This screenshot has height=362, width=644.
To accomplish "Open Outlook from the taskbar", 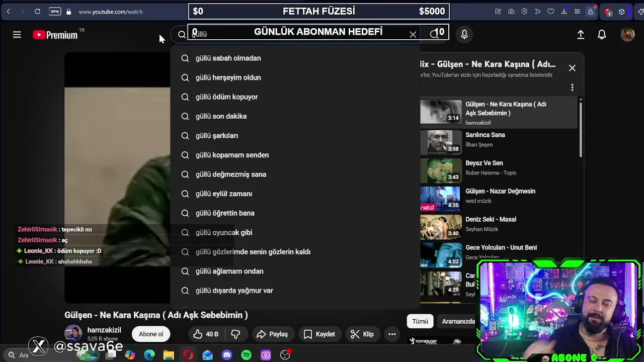I will (x=207, y=355).
